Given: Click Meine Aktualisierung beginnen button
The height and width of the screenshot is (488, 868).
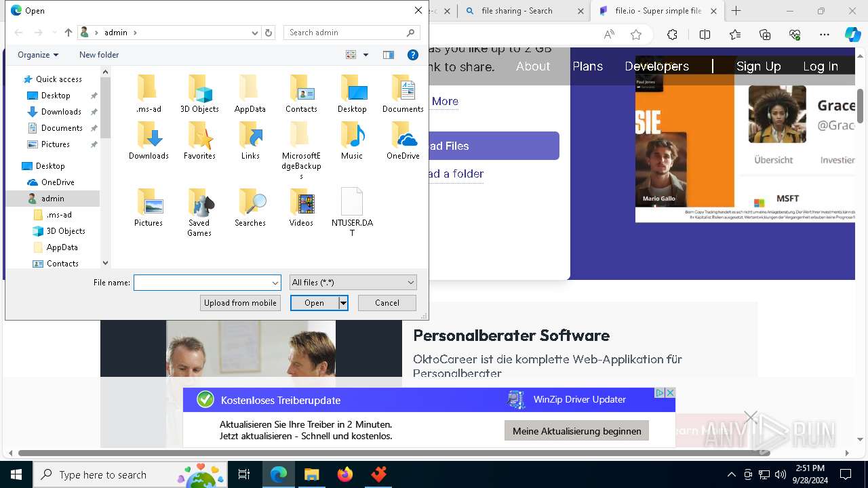Looking at the screenshot, I should coord(577,431).
